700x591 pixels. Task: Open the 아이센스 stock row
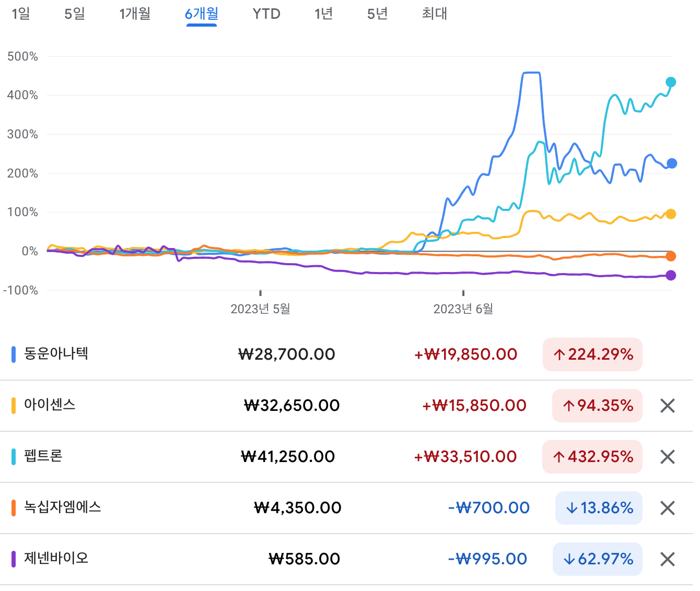346,406
